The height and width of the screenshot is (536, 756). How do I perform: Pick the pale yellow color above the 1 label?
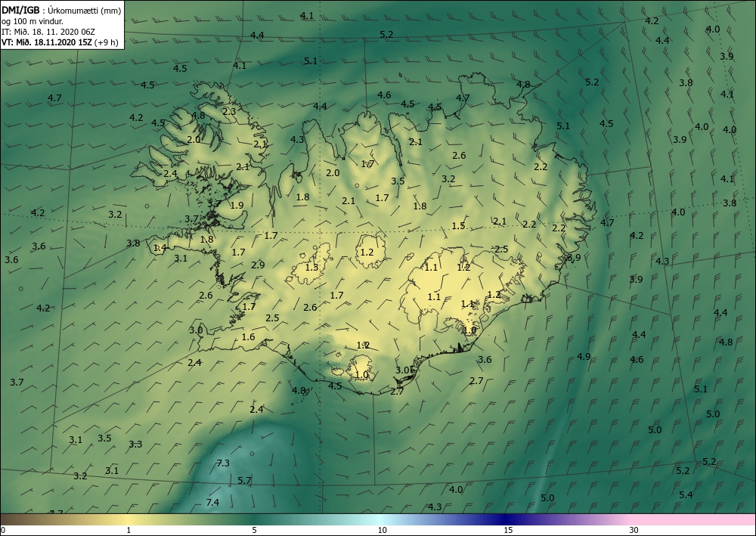(x=129, y=519)
